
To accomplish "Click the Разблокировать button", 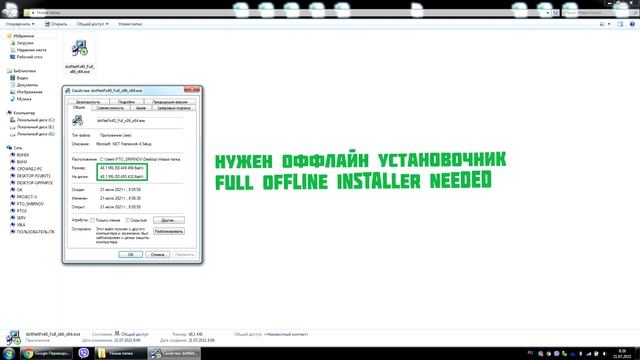I will [x=169, y=231].
